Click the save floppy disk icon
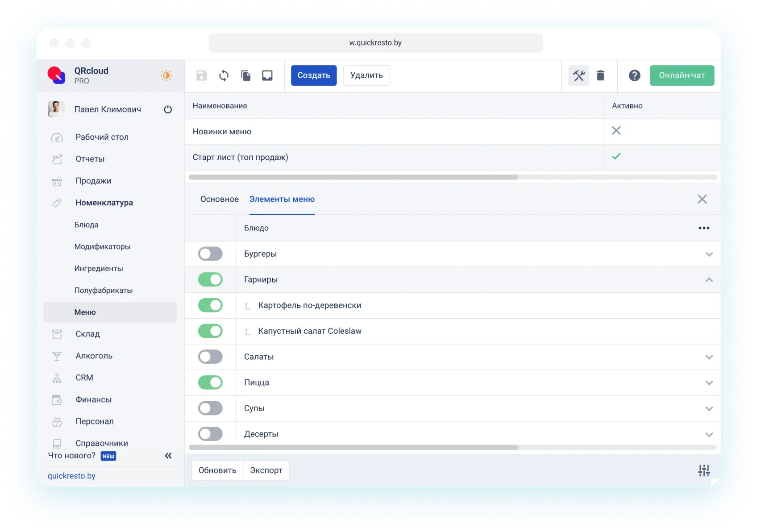Image resolution: width=757 pixels, height=532 pixels. tap(201, 75)
